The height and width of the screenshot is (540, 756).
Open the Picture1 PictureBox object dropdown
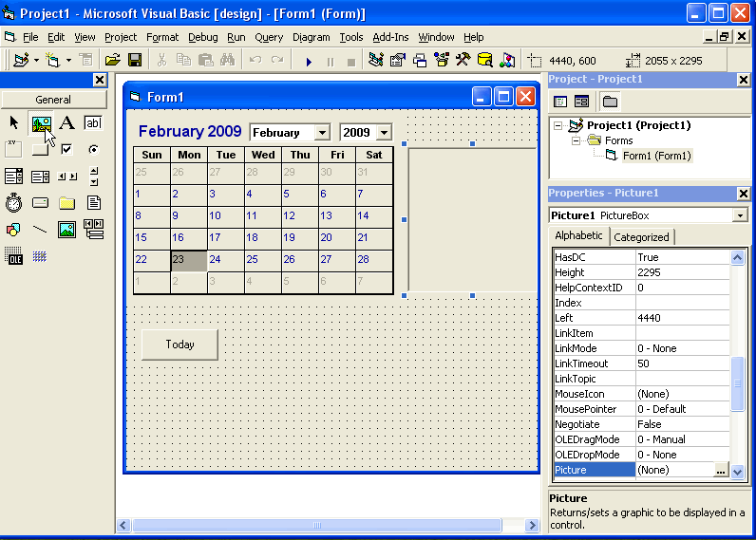click(740, 215)
